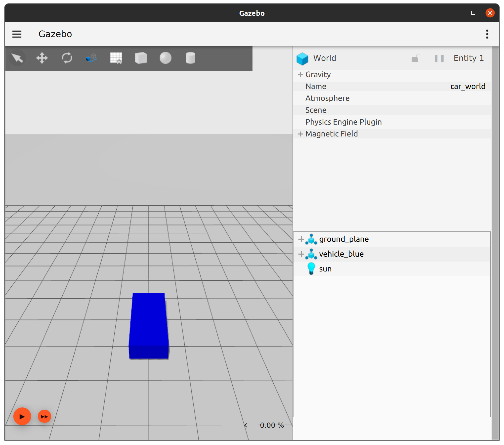Viewport: 504px width, 445px height.
Task: Select the arrow/select tool
Action: 18,58
